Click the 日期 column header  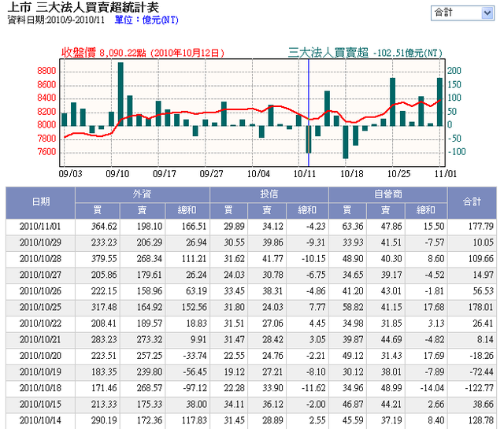tap(40, 202)
